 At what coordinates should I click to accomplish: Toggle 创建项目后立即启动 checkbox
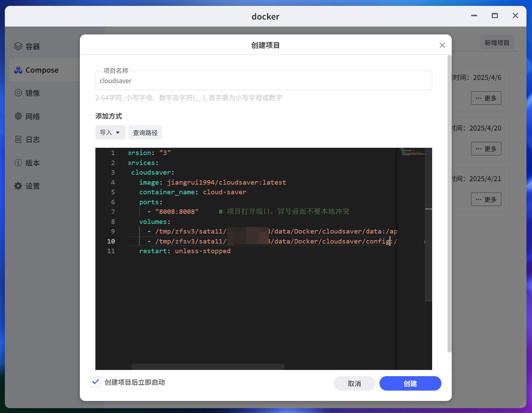[x=95, y=382]
